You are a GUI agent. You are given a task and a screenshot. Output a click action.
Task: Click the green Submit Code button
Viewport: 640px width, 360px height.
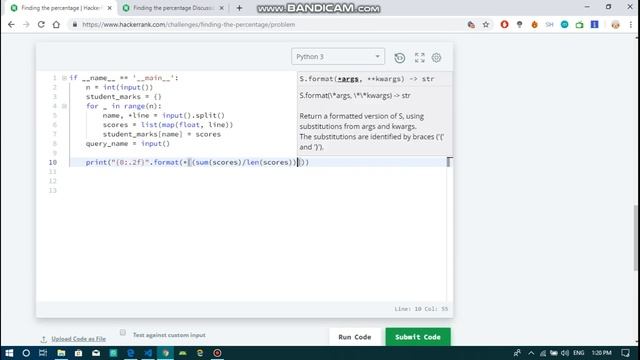[418, 337]
